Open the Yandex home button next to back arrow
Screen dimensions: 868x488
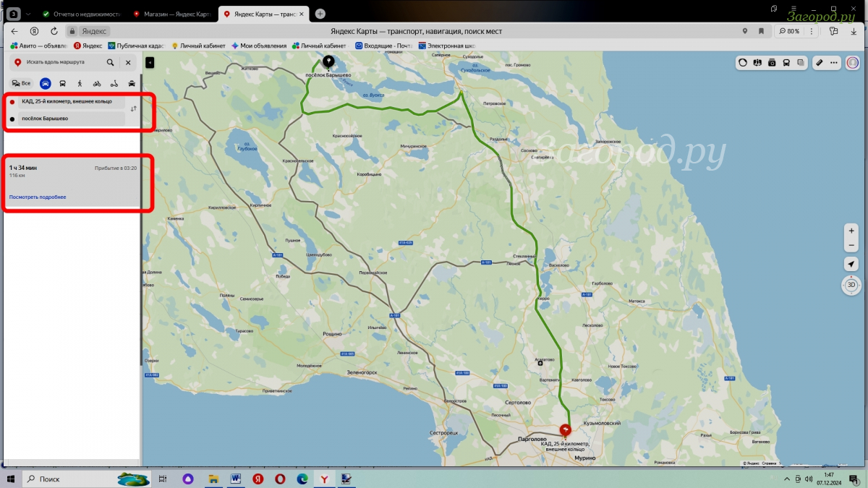(34, 31)
